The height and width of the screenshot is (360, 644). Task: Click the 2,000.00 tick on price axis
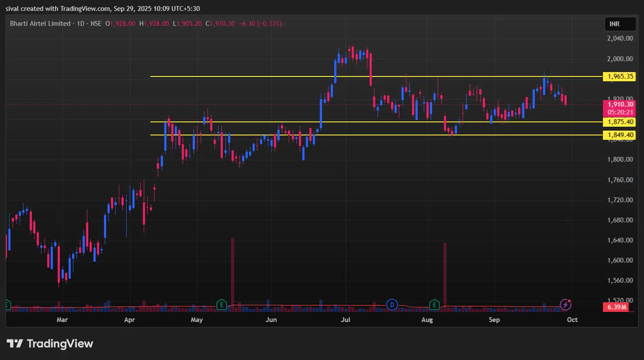tap(620, 59)
